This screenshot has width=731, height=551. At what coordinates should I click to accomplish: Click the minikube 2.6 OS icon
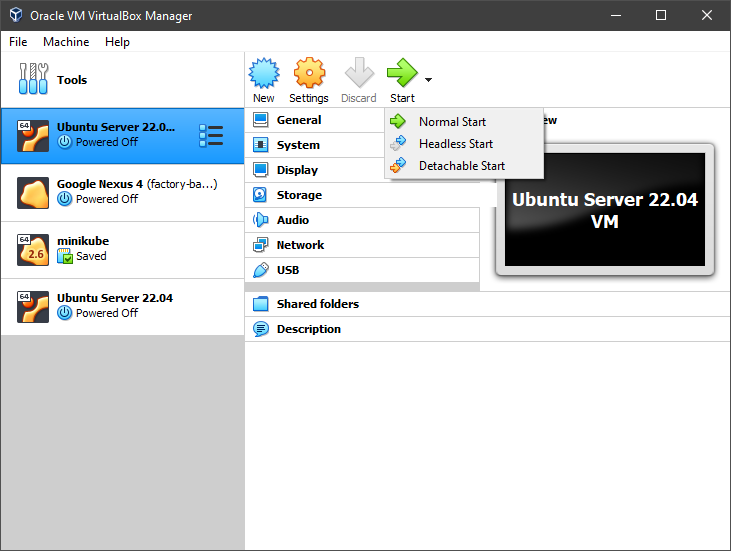(x=33, y=250)
